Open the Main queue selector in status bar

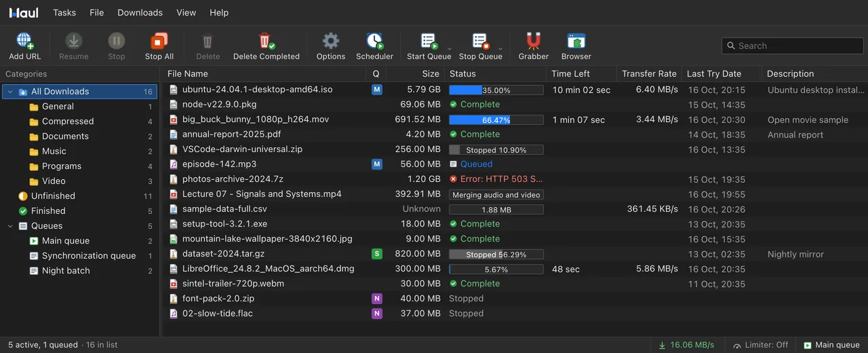[x=831, y=345]
